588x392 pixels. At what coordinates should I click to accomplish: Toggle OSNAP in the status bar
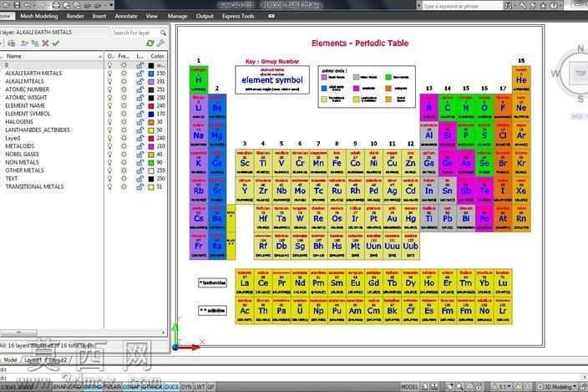pos(131,386)
